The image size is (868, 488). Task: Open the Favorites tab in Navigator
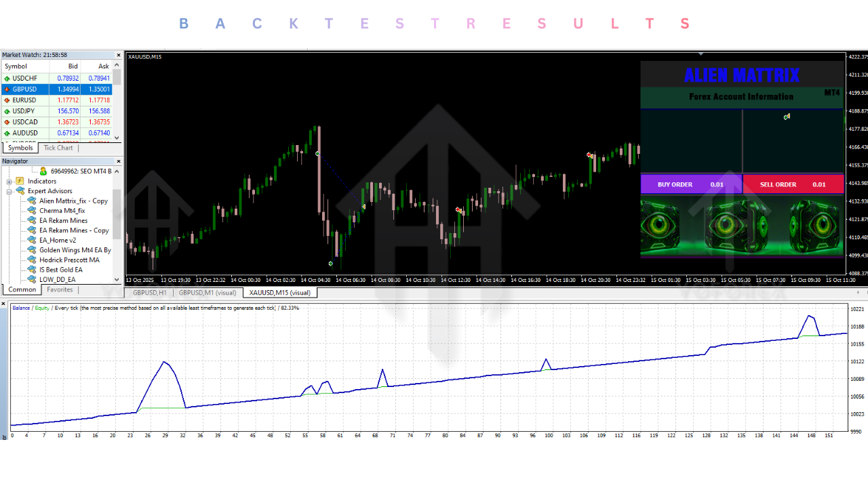[x=60, y=289]
